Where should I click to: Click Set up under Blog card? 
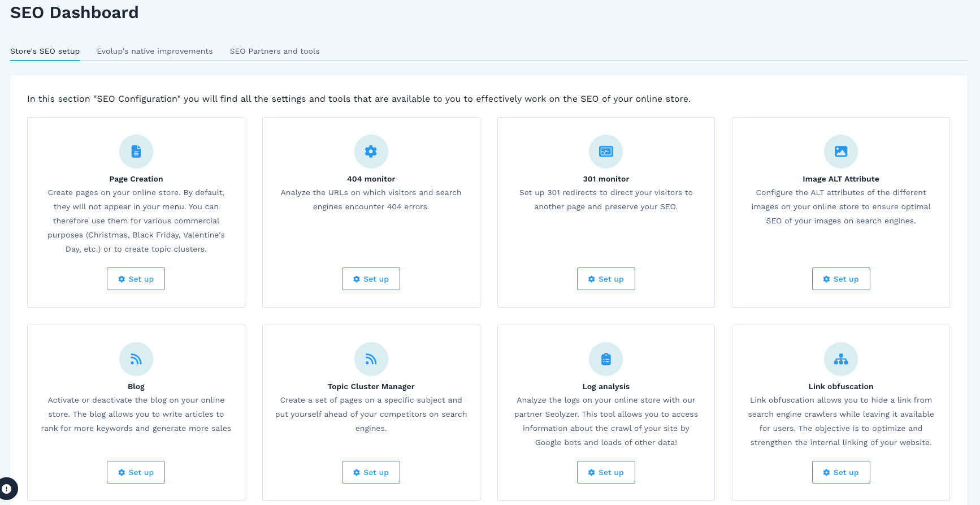[x=136, y=472]
